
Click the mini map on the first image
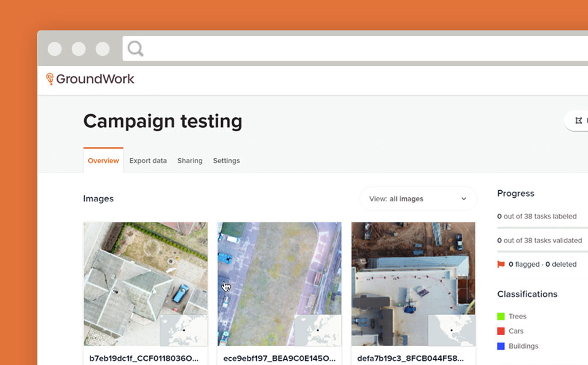[183, 330]
